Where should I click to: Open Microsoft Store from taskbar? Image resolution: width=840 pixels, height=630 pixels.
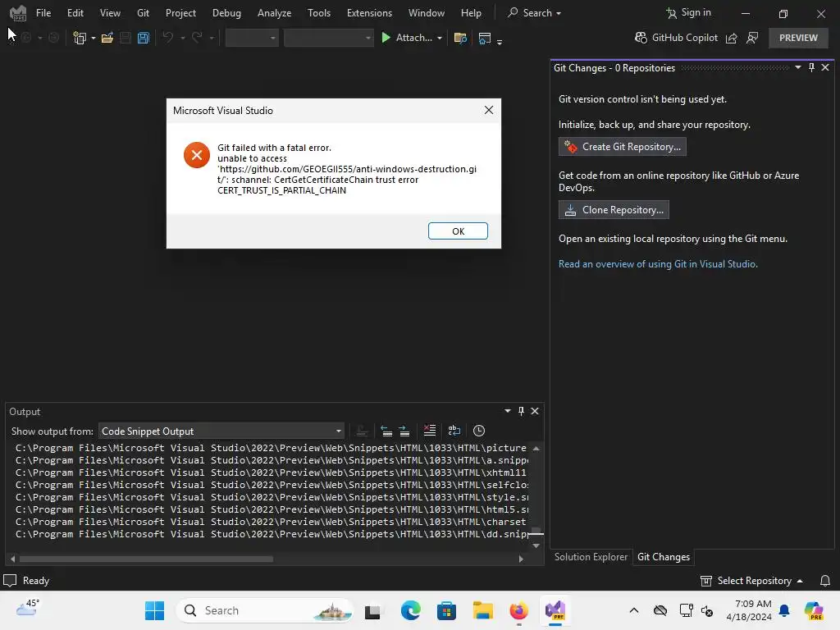[446, 610]
